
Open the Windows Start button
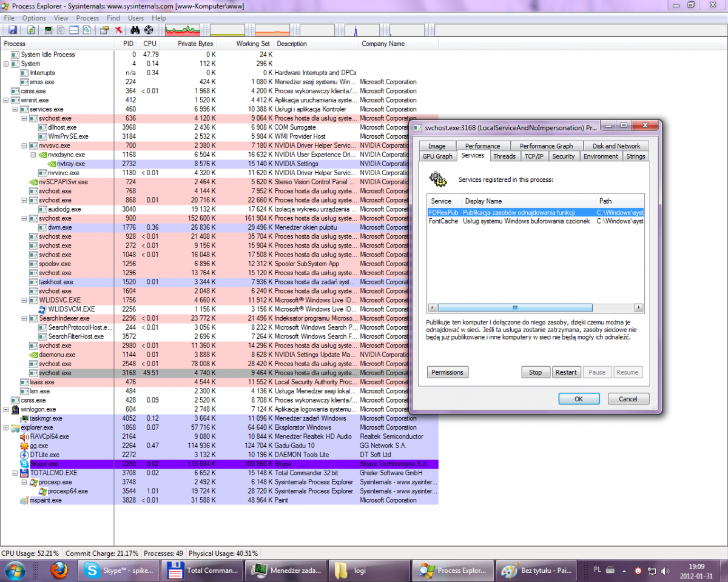[x=15, y=570]
